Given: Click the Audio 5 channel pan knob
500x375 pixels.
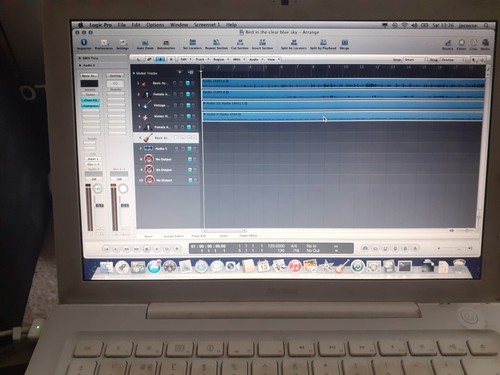Looking at the screenshot, I should tap(98, 189).
